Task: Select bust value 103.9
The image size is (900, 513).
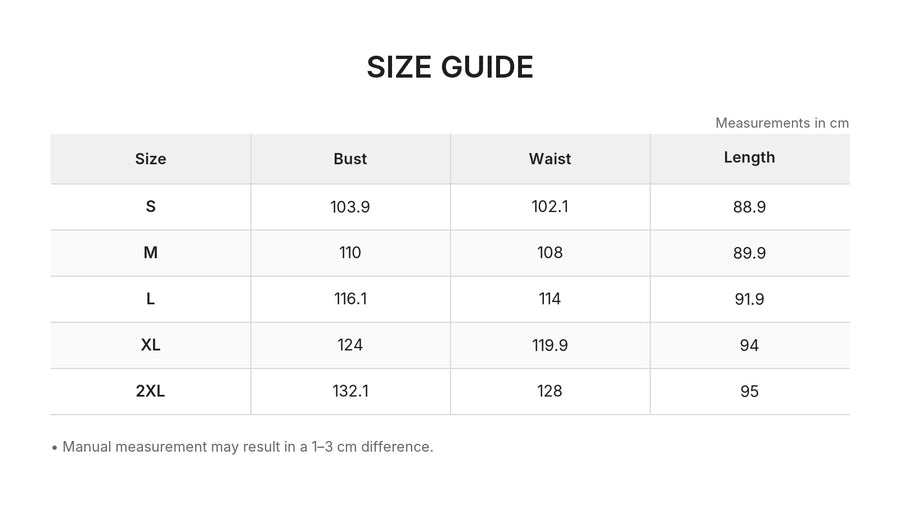Action: [350, 207]
